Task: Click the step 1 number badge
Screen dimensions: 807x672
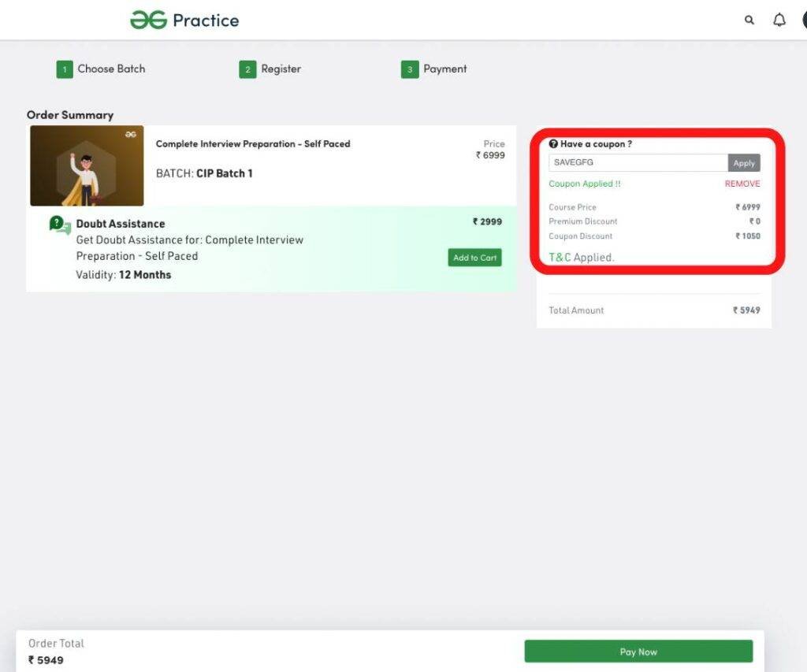Action: tap(64, 69)
